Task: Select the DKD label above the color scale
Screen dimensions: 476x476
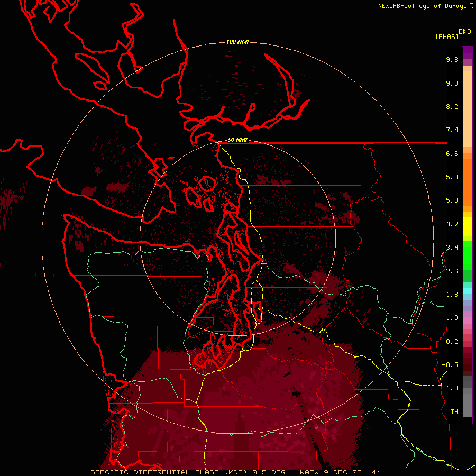Action: pyautogui.click(x=465, y=32)
